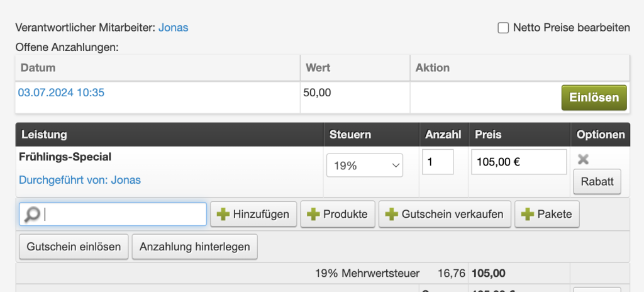Viewport: 644px width, 292px height.
Task: Click Anzahlung hinterlegen button
Action: tap(195, 247)
